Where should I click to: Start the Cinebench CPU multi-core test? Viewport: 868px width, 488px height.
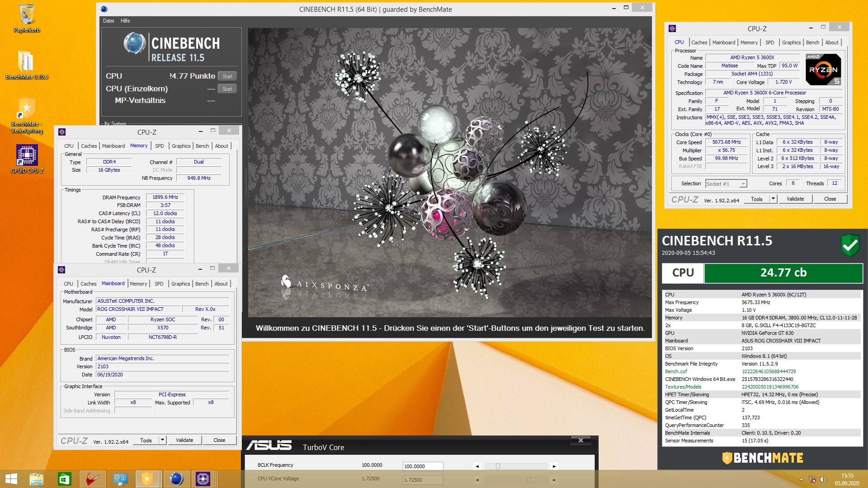click(x=227, y=76)
